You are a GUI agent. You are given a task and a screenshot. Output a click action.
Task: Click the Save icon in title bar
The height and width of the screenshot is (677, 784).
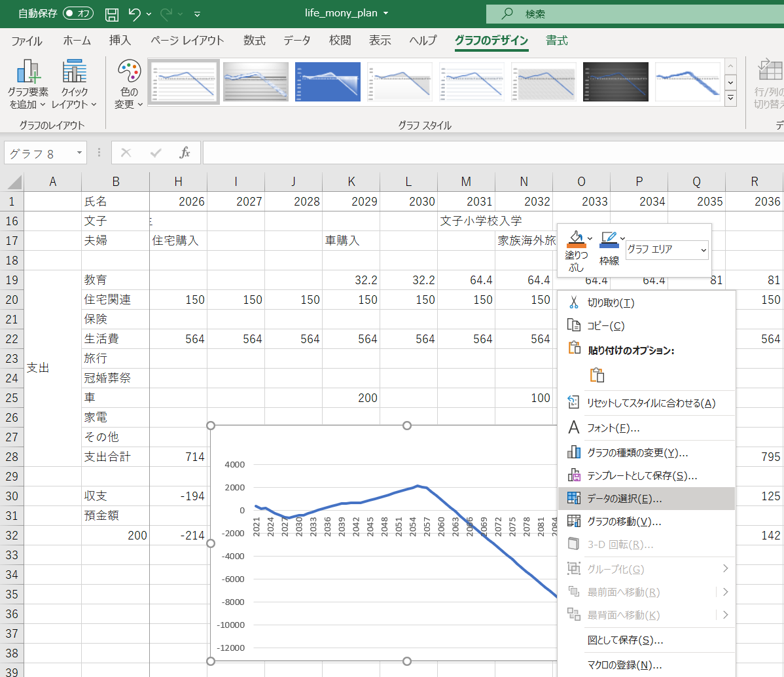[x=111, y=14]
